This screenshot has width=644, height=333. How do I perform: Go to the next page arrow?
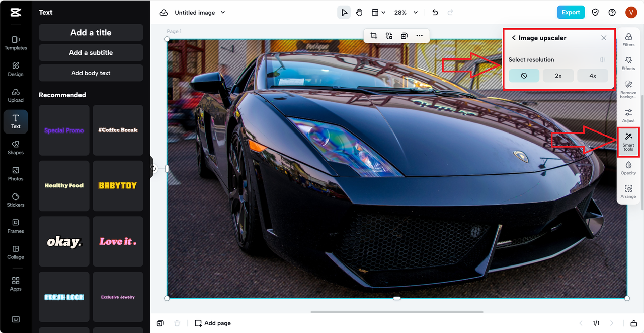[x=612, y=323]
